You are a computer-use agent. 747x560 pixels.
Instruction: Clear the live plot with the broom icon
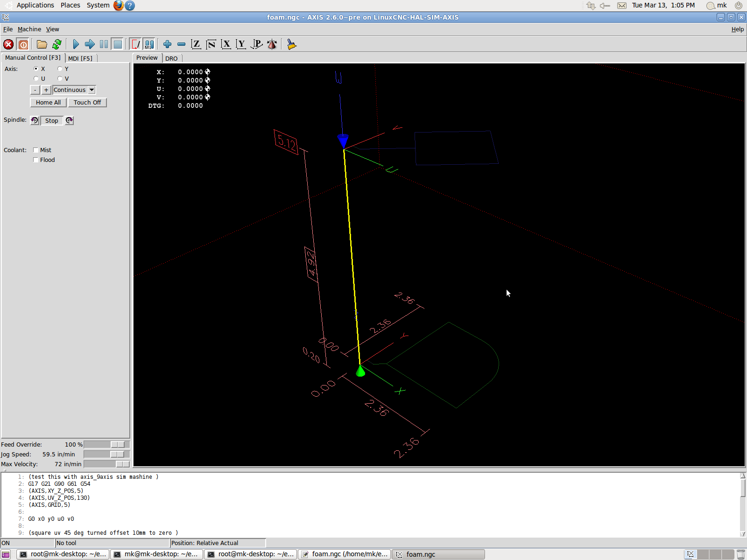[292, 44]
